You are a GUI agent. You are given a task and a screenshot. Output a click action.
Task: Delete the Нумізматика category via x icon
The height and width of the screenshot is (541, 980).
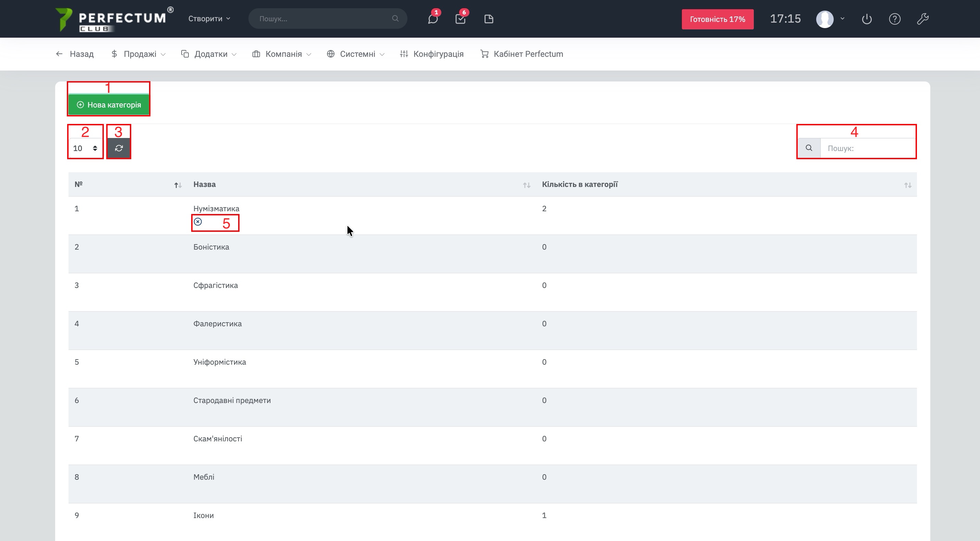[x=198, y=222]
